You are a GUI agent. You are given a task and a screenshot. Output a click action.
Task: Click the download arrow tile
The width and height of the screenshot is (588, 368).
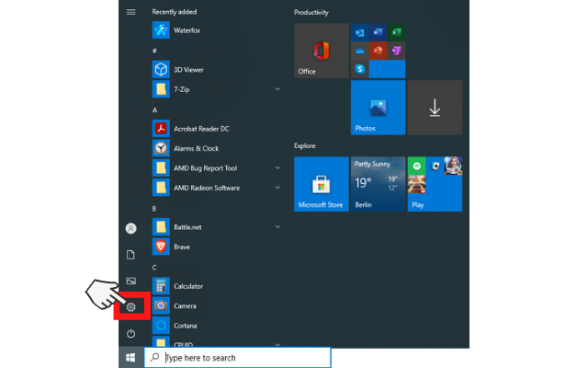click(x=435, y=108)
